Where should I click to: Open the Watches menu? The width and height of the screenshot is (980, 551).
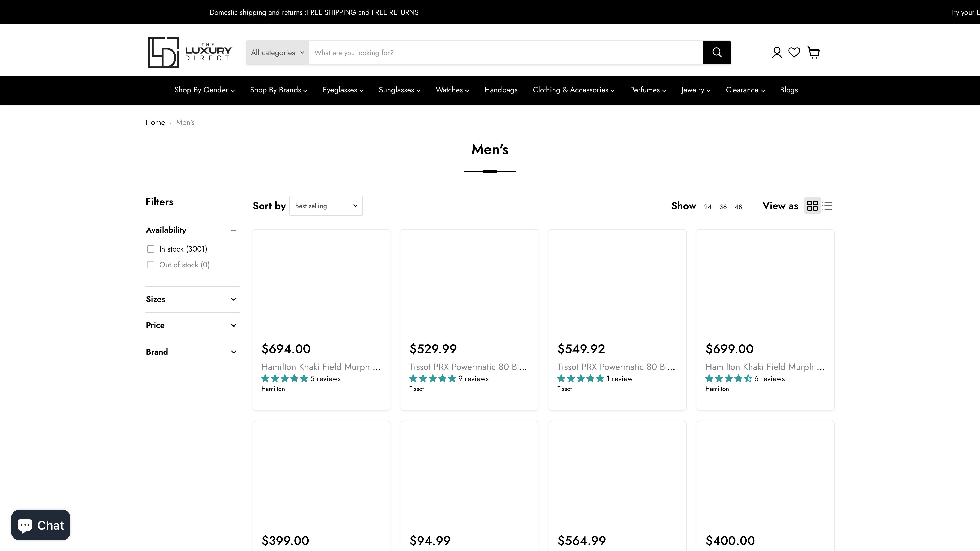[x=452, y=90]
